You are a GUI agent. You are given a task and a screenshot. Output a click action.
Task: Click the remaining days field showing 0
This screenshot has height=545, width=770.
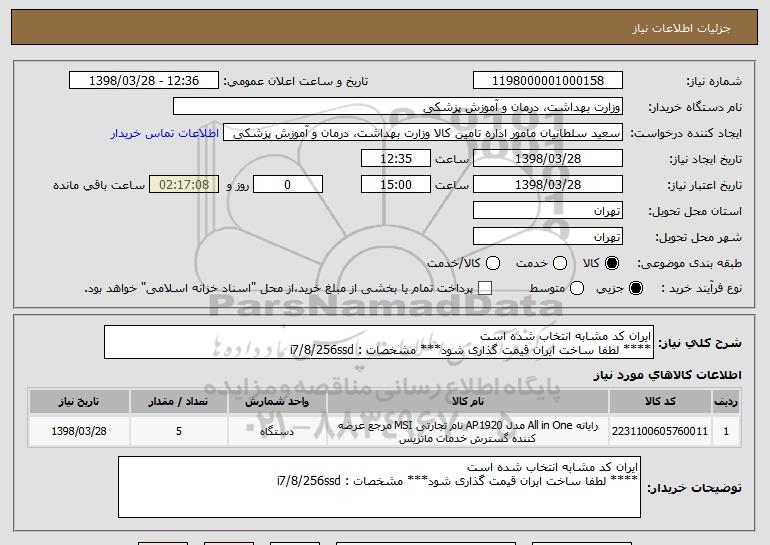click(288, 185)
